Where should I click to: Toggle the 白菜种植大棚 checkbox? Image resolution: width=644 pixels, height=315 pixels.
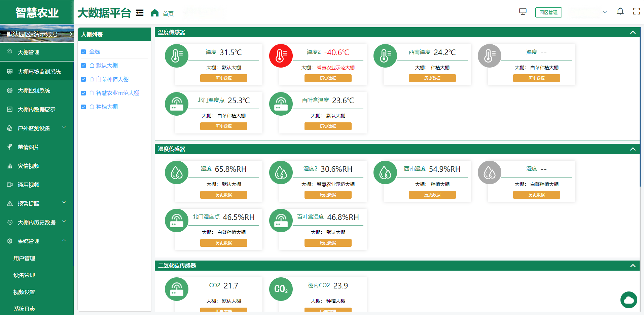pyautogui.click(x=83, y=79)
